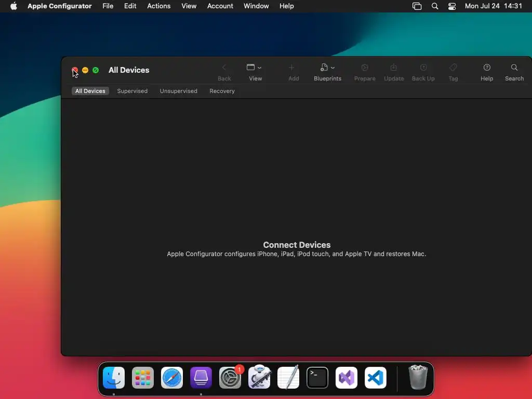Click the Search magnifier in toolbar
This screenshot has height=399, width=532.
click(514, 68)
